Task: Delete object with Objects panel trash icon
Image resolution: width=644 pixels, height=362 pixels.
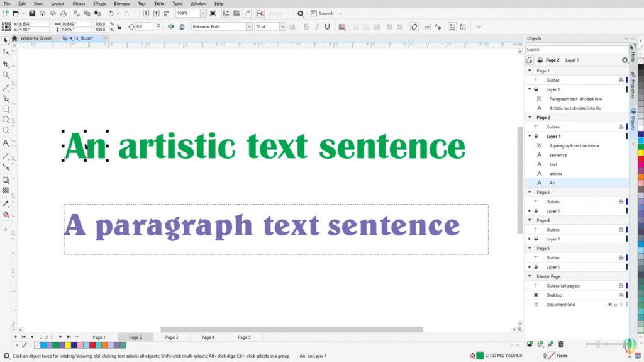Action: 560,344
